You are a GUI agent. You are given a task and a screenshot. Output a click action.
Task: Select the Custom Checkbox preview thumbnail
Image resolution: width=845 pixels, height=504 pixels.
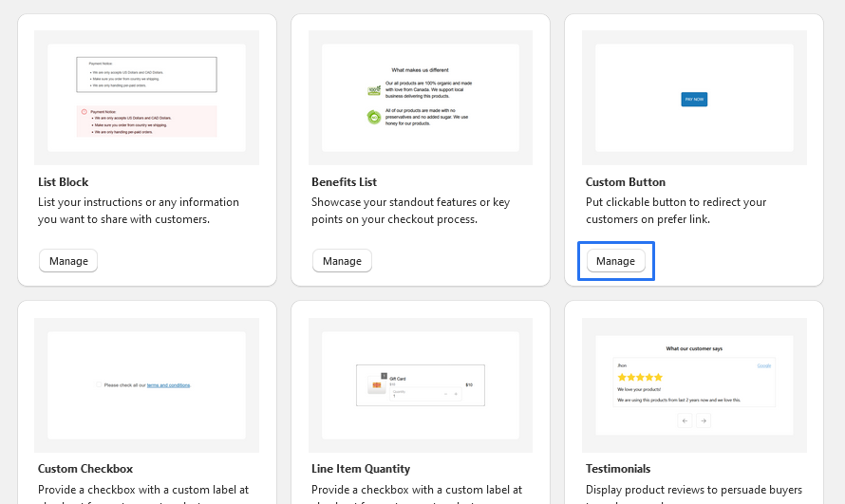(146, 384)
